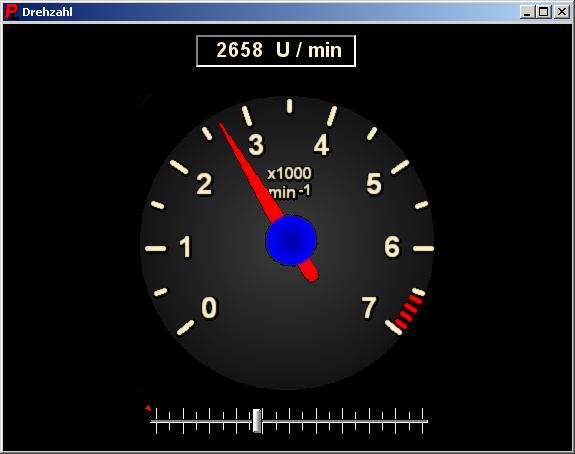Click the number 7 on the dial
Image resolution: width=575 pixels, height=454 pixels.
[369, 307]
